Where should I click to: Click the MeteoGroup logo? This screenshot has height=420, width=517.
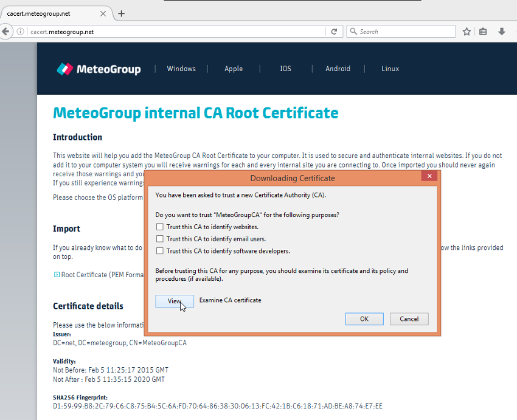pos(99,69)
